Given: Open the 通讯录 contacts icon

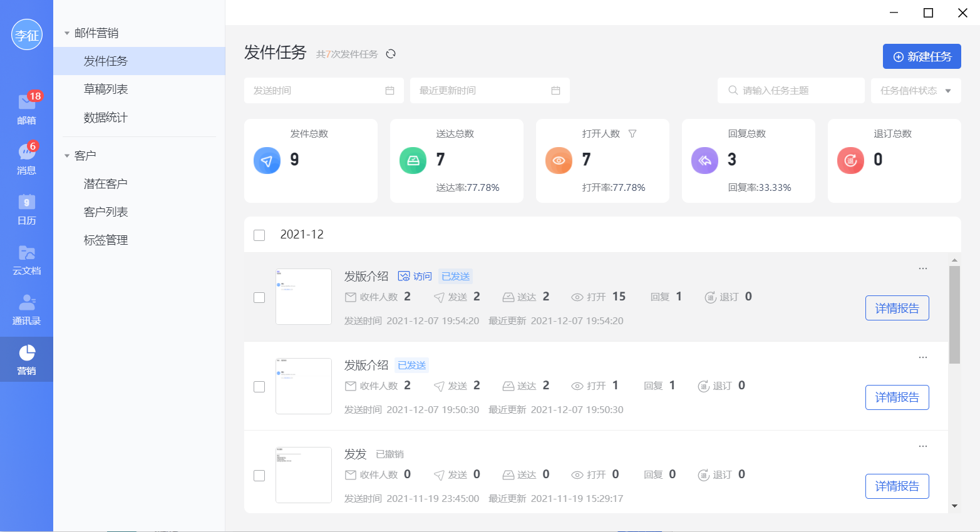Looking at the screenshot, I should point(26,308).
